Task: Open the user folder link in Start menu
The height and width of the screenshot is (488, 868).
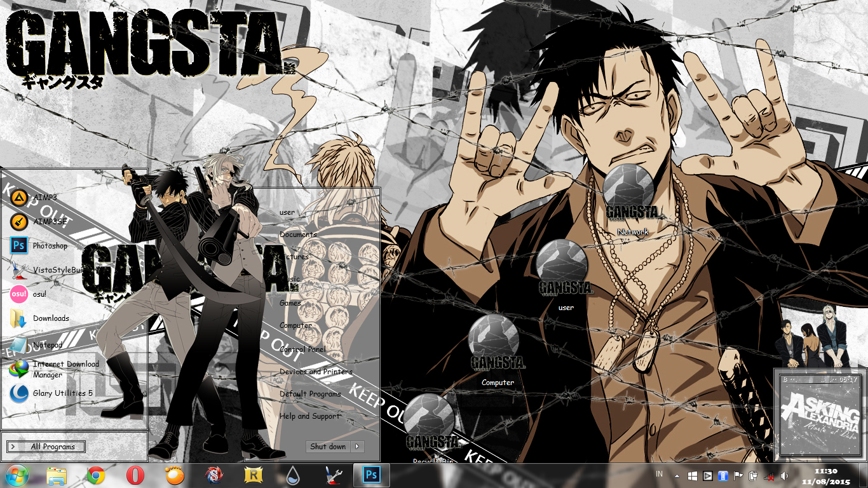Action: [x=287, y=212]
